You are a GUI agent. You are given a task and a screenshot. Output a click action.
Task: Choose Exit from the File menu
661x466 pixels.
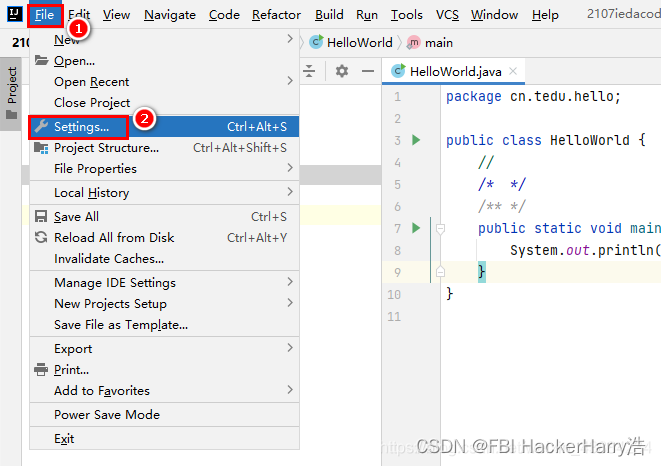point(164,439)
